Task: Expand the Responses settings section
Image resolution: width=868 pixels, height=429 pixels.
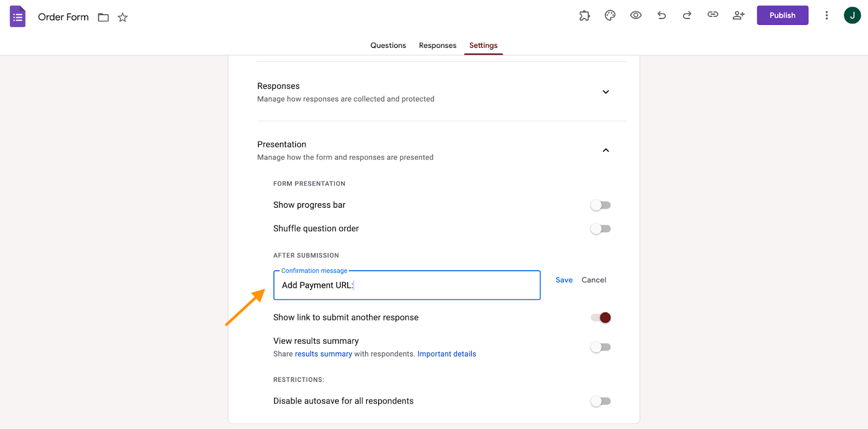Action: click(605, 92)
